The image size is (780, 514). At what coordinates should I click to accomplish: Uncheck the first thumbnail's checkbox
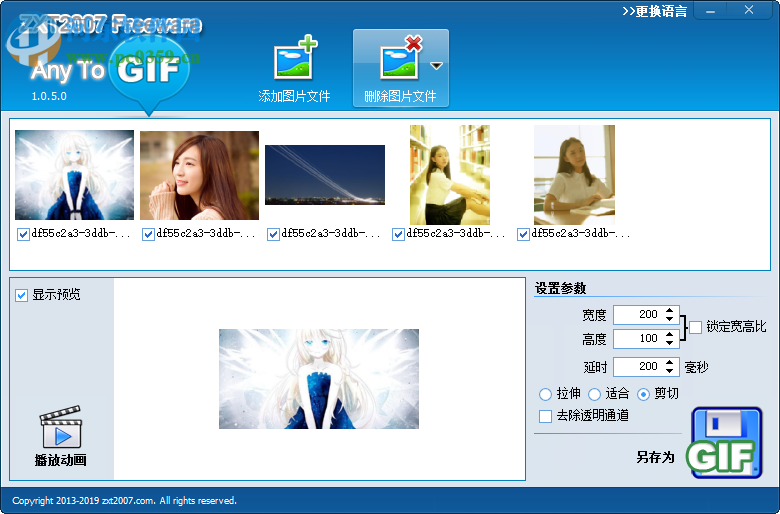(x=23, y=234)
